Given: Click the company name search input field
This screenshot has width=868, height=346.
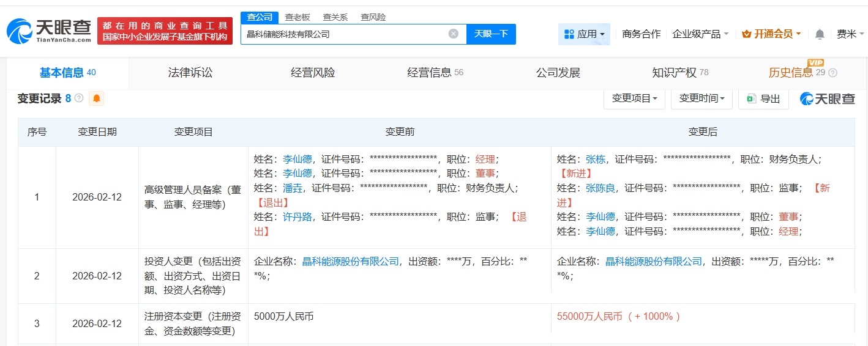Looking at the screenshot, I should click(343, 34).
